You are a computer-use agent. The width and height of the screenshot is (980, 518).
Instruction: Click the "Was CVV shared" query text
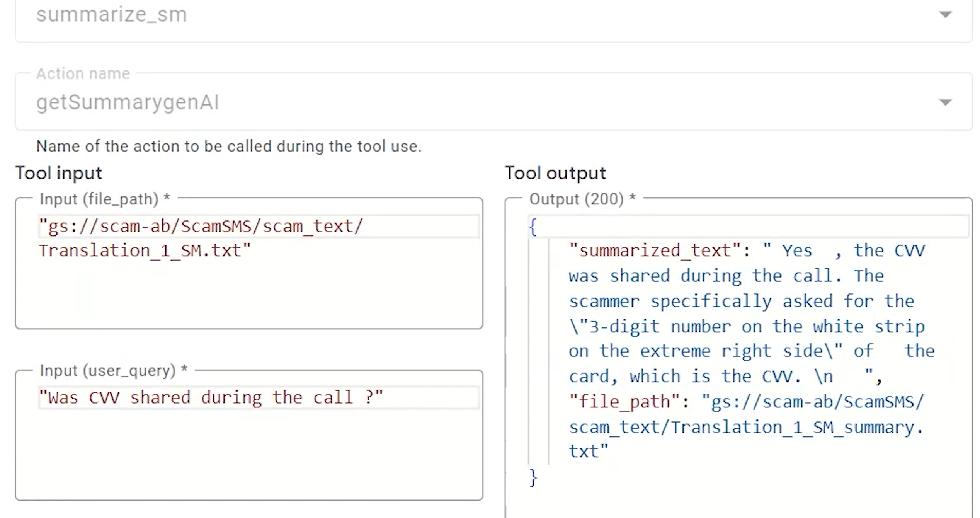coord(211,398)
